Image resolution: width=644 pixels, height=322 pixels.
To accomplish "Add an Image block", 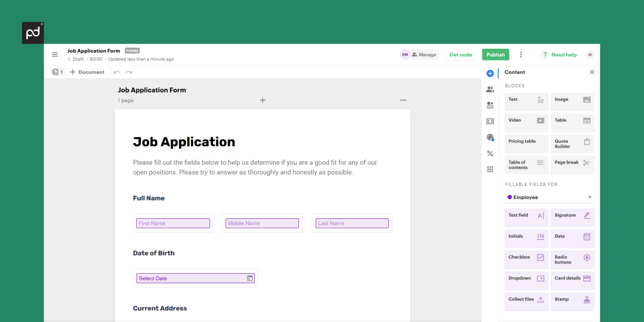I will pyautogui.click(x=572, y=102).
